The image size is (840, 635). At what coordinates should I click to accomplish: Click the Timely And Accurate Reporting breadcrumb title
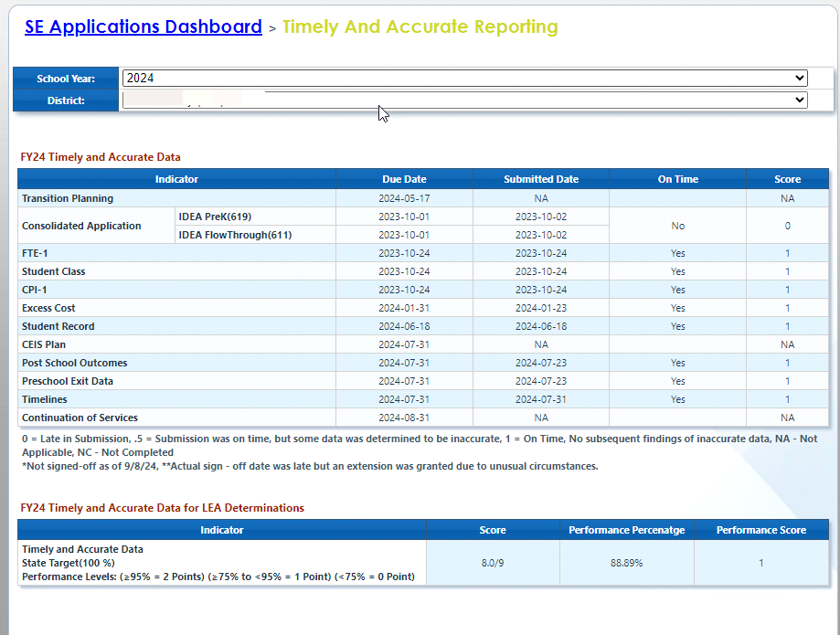click(420, 26)
